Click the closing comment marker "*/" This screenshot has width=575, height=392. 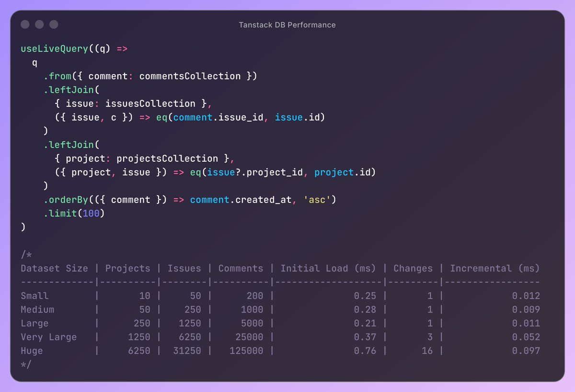26,365
